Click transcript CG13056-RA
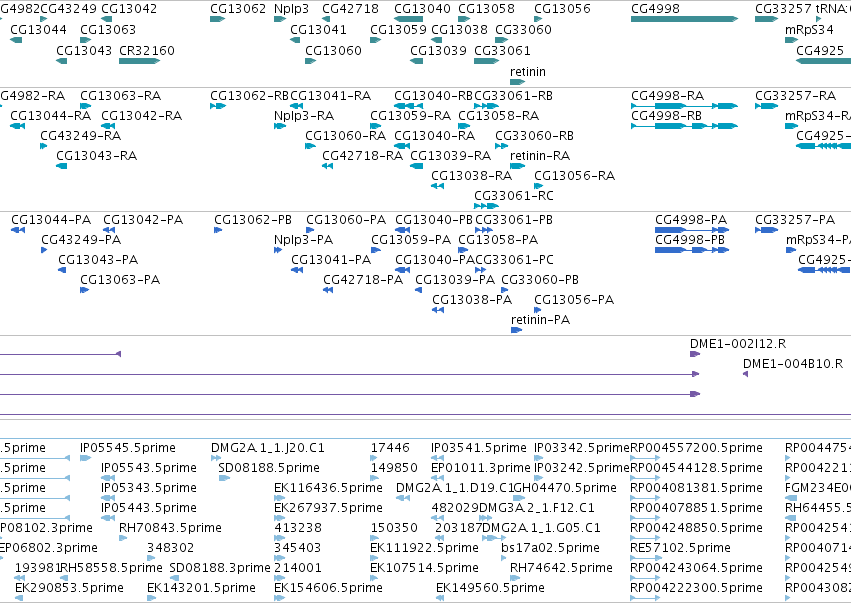The width and height of the screenshot is (851, 603). (x=574, y=175)
